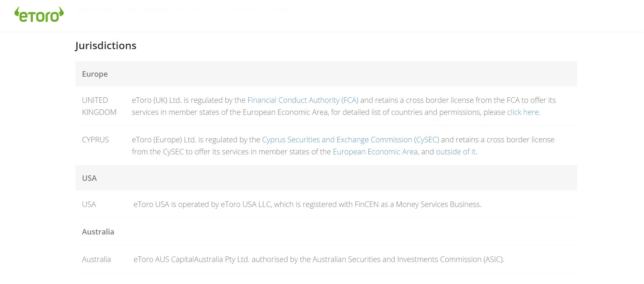Select the Australia section header
This screenshot has height=284, width=644.
point(98,232)
